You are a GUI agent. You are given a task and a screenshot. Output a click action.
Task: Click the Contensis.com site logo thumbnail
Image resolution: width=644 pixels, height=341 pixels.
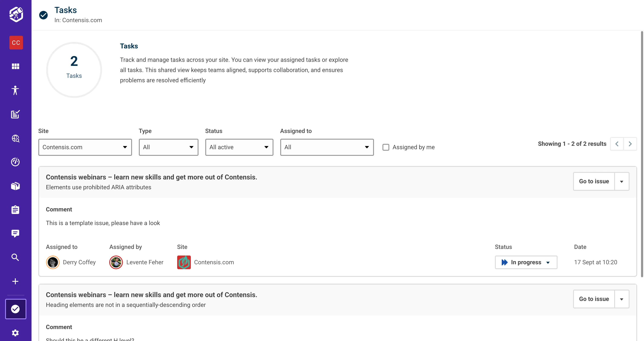(184, 262)
